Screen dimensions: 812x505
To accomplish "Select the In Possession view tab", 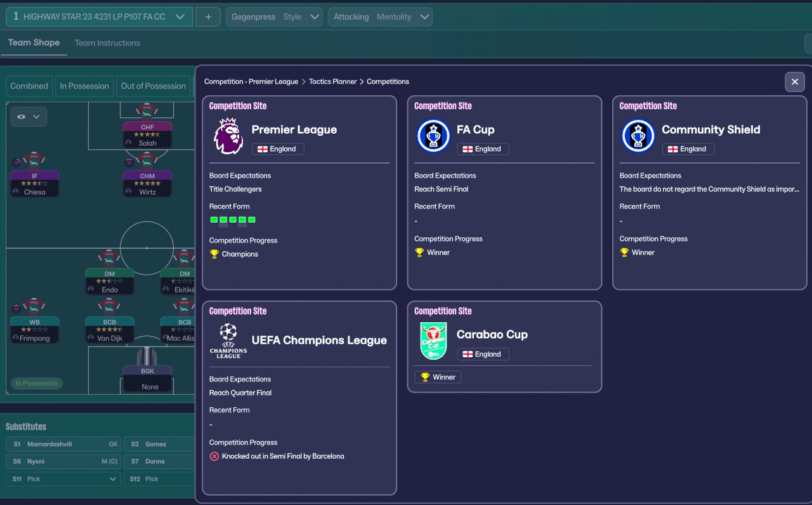I will coord(84,86).
